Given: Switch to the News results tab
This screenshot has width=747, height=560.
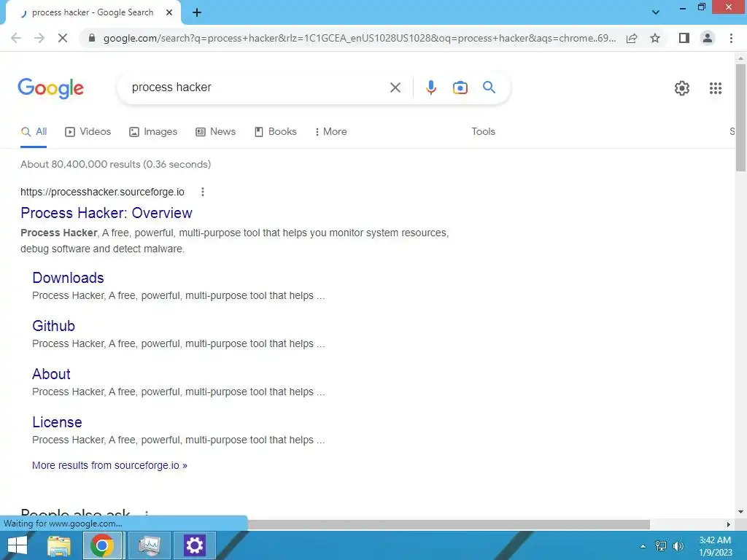Looking at the screenshot, I should click(215, 132).
